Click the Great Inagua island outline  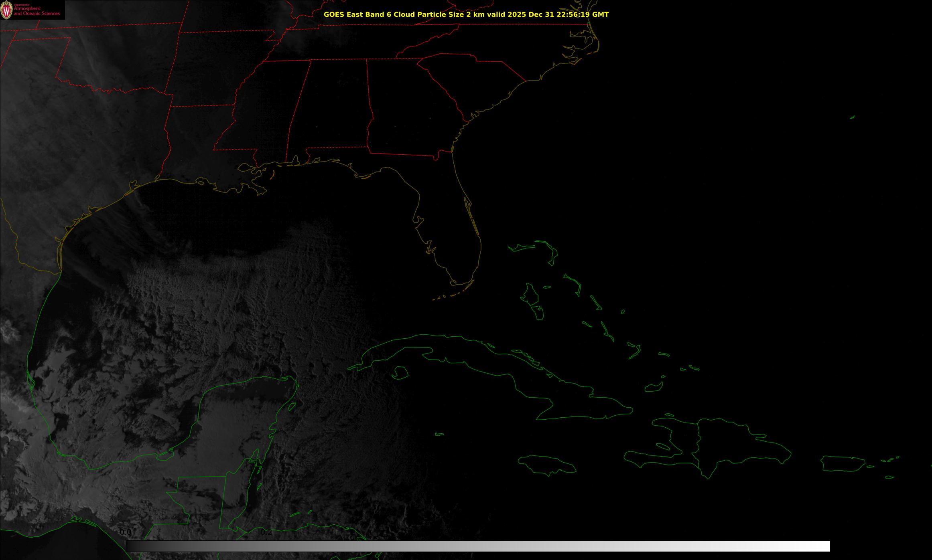[654, 387]
